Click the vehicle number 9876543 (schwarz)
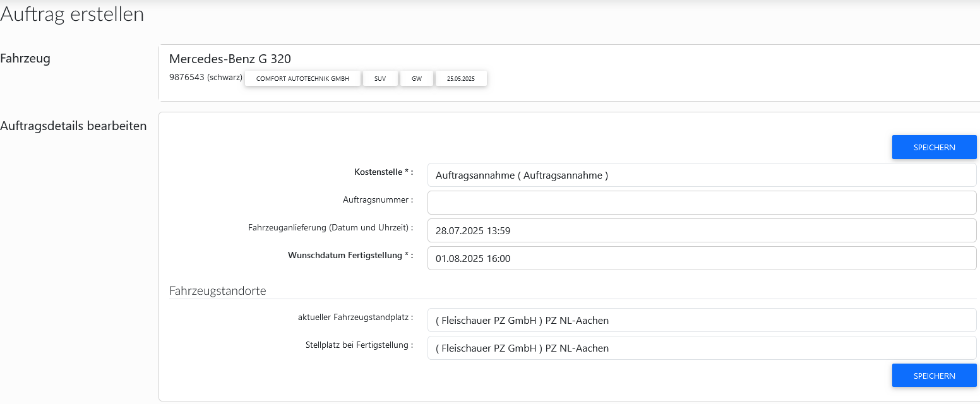Image resolution: width=980 pixels, height=404 pixels. (205, 77)
